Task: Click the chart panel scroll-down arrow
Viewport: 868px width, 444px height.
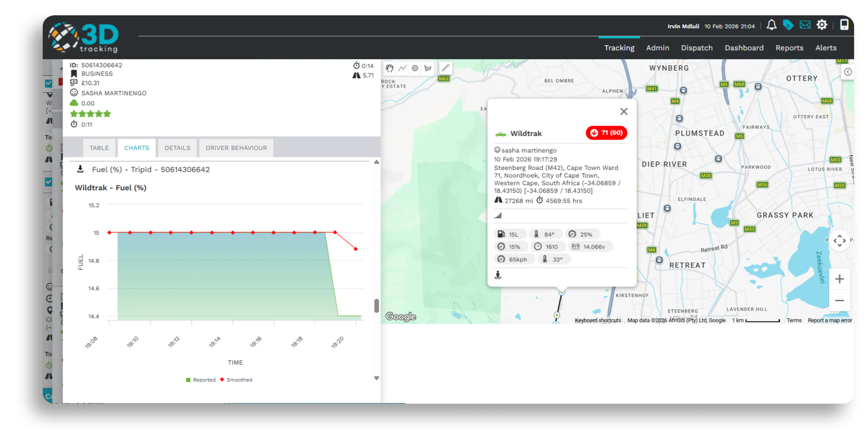Action: tap(376, 378)
